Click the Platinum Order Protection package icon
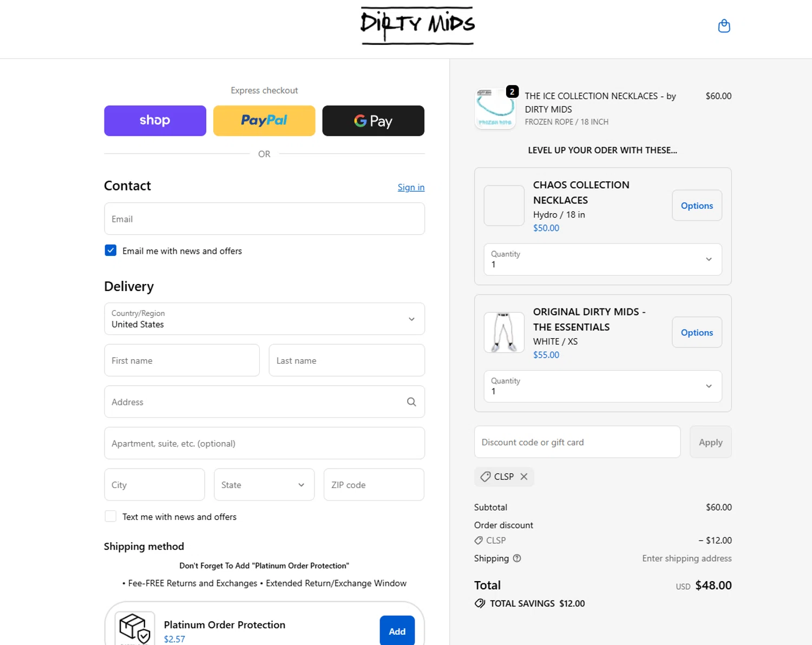The width and height of the screenshot is (812, 645). [135, 629]
